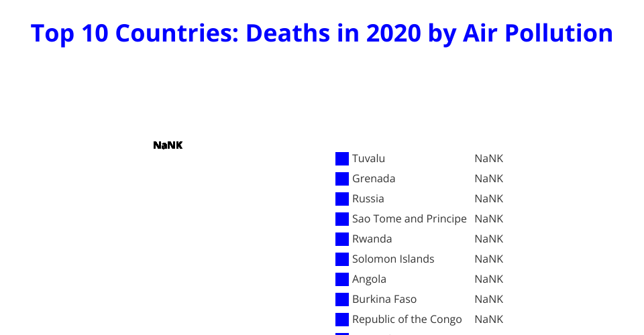The width and height of the screenshot is (644, 335).
Task: Click the Sao Tome and Principe swatch
Action: 342,219
